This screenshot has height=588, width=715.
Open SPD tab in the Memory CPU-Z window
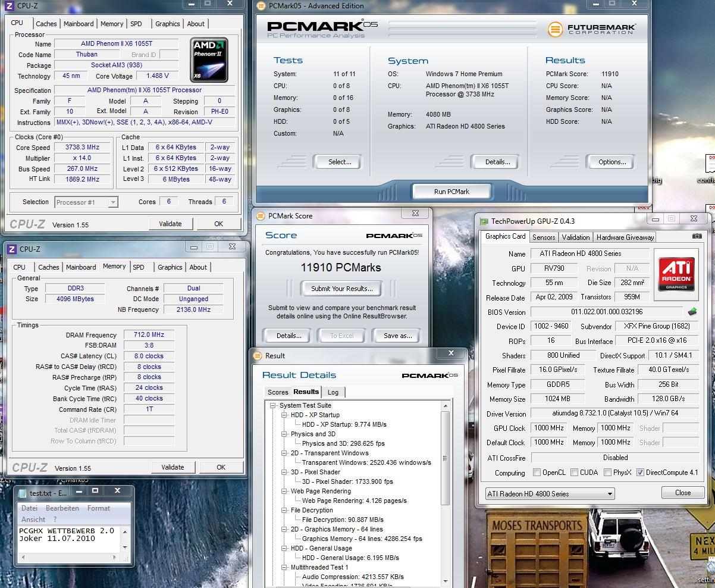pyautogui.click(x=139, y=267)
